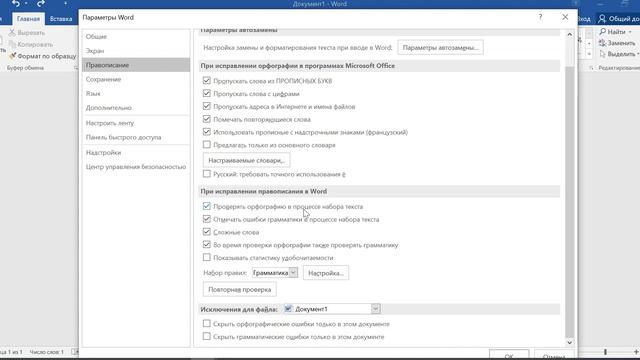Click the scroll-up arrow of the options list
The image size is (640, 360).
(569, 35)
